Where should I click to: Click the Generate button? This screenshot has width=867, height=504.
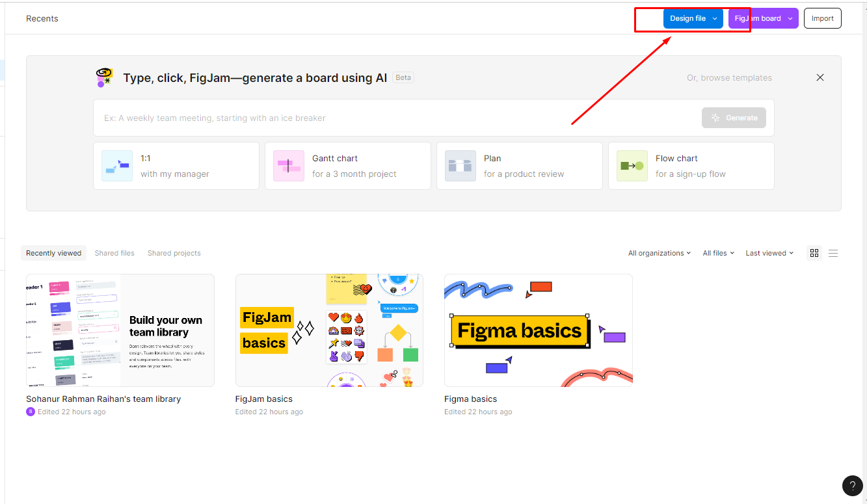click(x=734, y=118)
